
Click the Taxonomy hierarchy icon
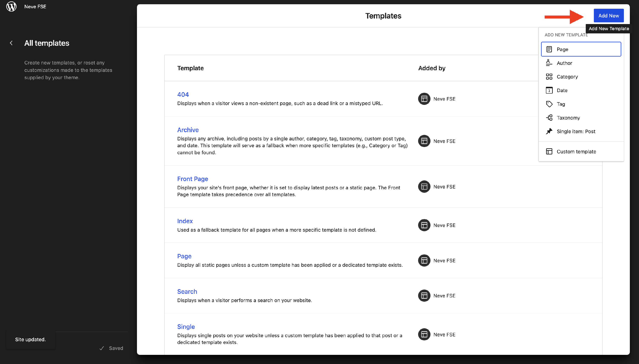[x=549, y=117]
